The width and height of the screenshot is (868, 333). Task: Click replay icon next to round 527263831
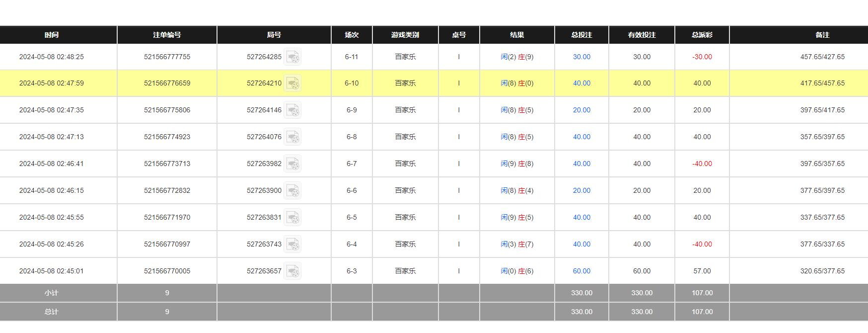[x=292, y=218]
